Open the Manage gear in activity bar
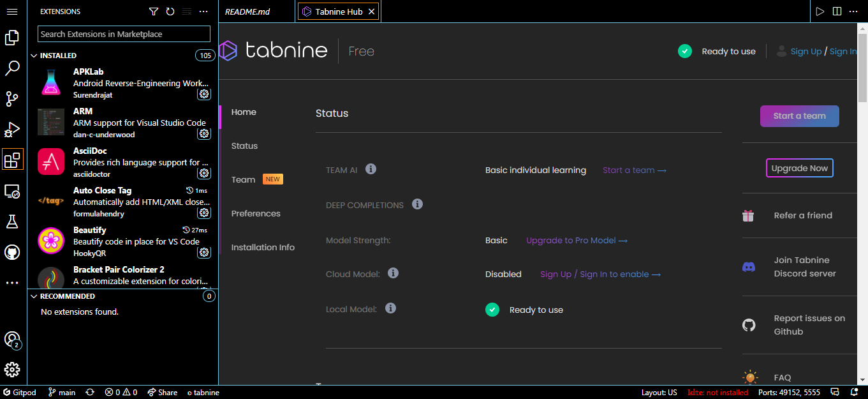This screenshot has height=399, width=868. pyautogui.click(x=11, y=370)
